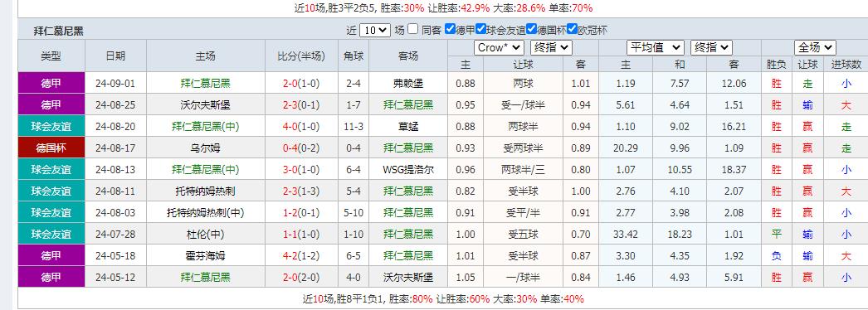
Task: Click the draw odds 18.23
Action: [680, 235]
